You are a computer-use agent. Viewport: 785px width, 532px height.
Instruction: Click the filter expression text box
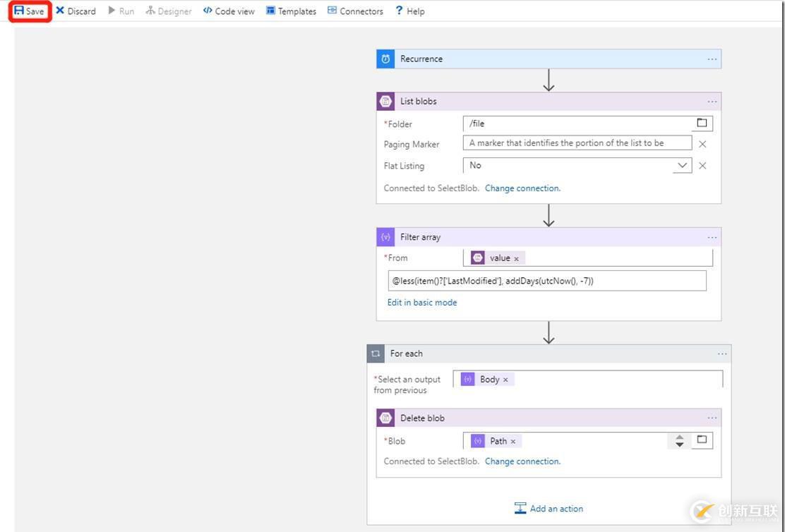pyautogui.click(x=547, y=281)
